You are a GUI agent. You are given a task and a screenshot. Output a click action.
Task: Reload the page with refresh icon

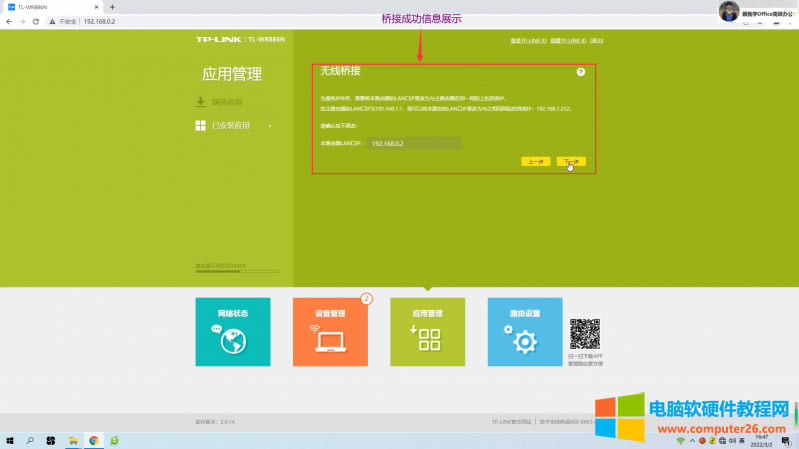(37, 21)
